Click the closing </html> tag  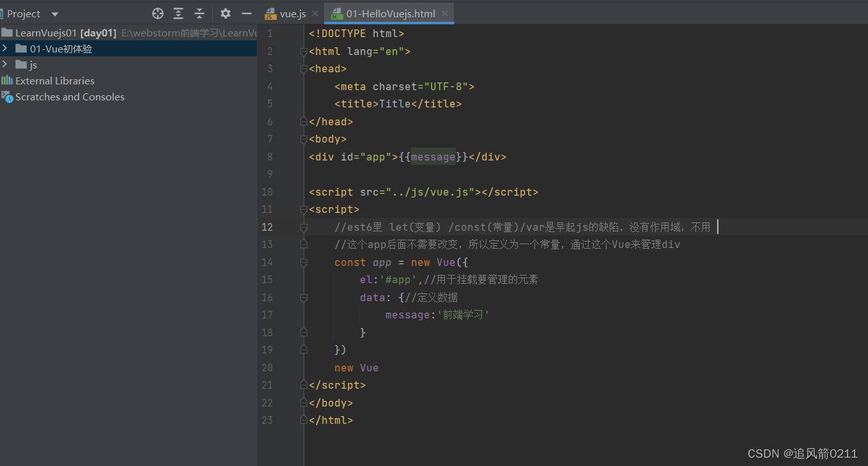[x=331, y=420]
